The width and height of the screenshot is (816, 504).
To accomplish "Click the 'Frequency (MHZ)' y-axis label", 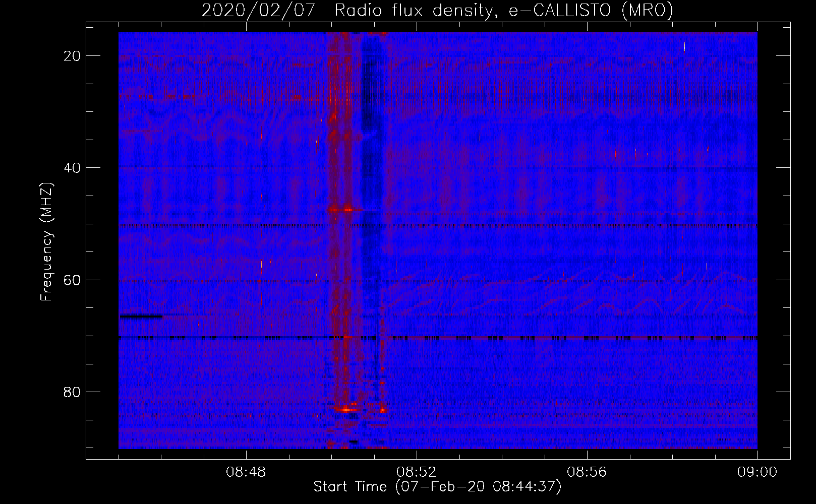I will pos(46,241).
